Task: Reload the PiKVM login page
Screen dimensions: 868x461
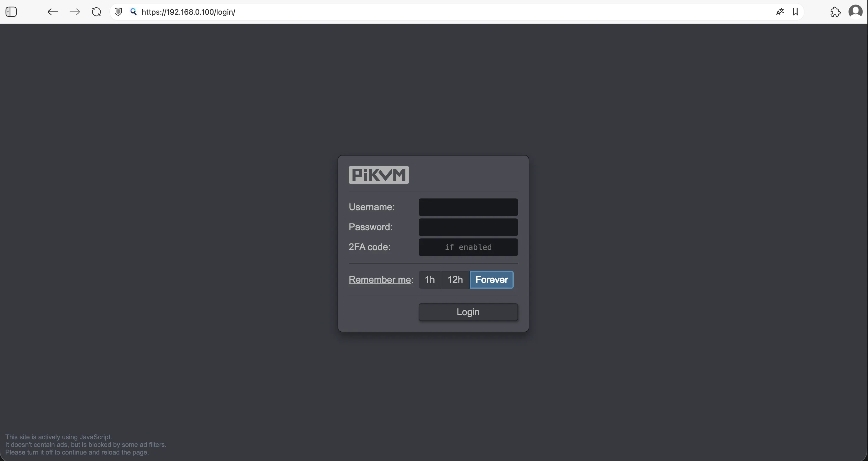Action: tap(96, 12)
